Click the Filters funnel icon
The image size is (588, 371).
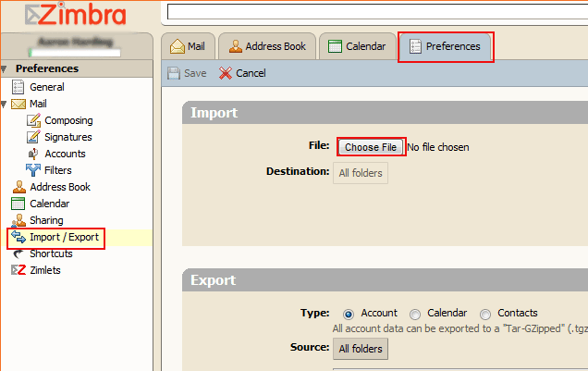(33, 170)
